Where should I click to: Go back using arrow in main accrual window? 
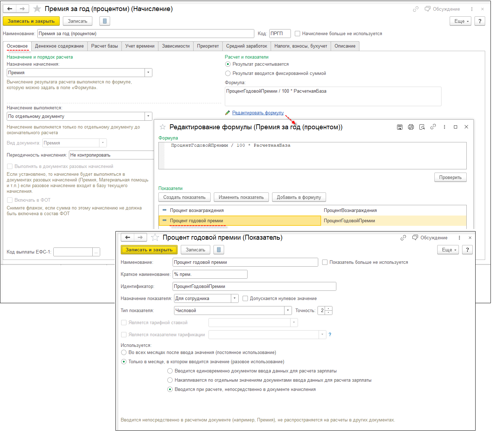(x=10, y=9)
